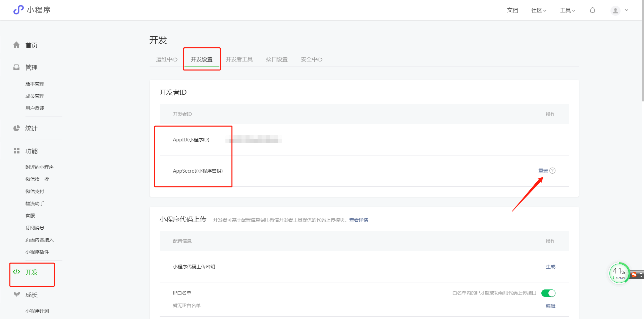Image resolution: width=644 pixels, height=319 pixels.
Task: Click the 小程序 logo icon
Action: (18, 10)
